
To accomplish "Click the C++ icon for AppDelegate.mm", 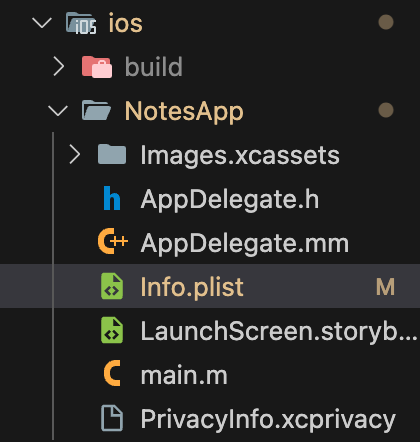I will click(x=113, y=241).
